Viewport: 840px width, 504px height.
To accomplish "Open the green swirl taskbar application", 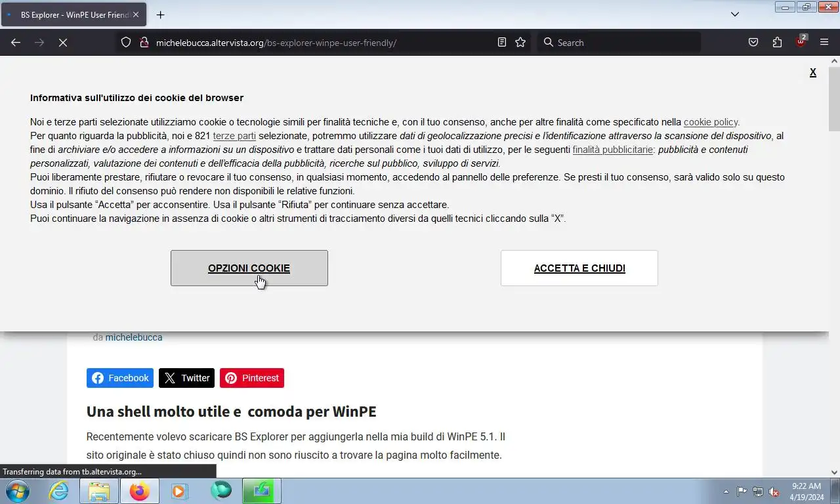I will pos(221,491).
